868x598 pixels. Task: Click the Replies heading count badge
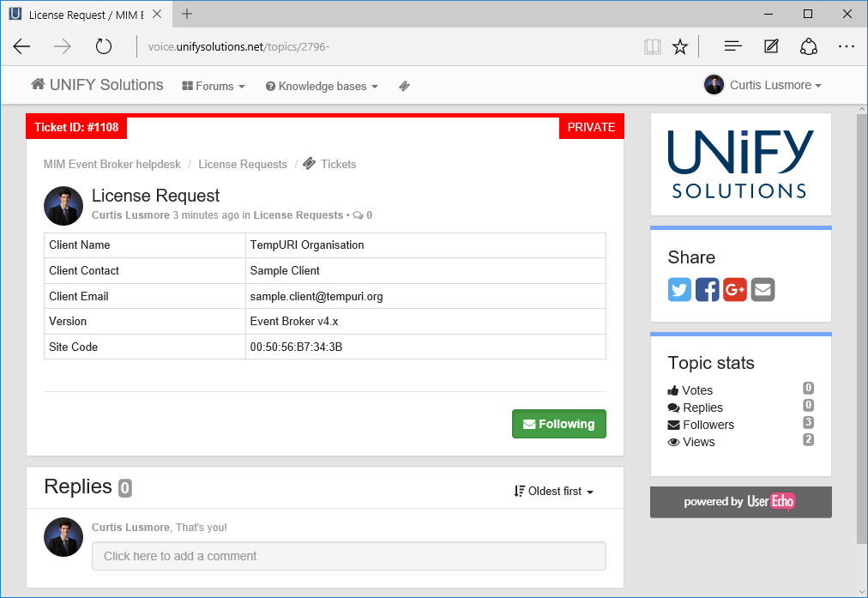pyautogui.click(x=125, y=488)
